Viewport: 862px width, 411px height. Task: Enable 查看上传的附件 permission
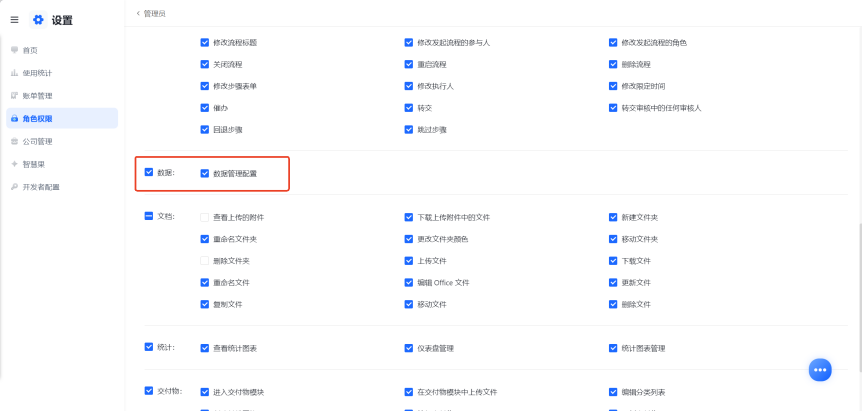(205, 217)
